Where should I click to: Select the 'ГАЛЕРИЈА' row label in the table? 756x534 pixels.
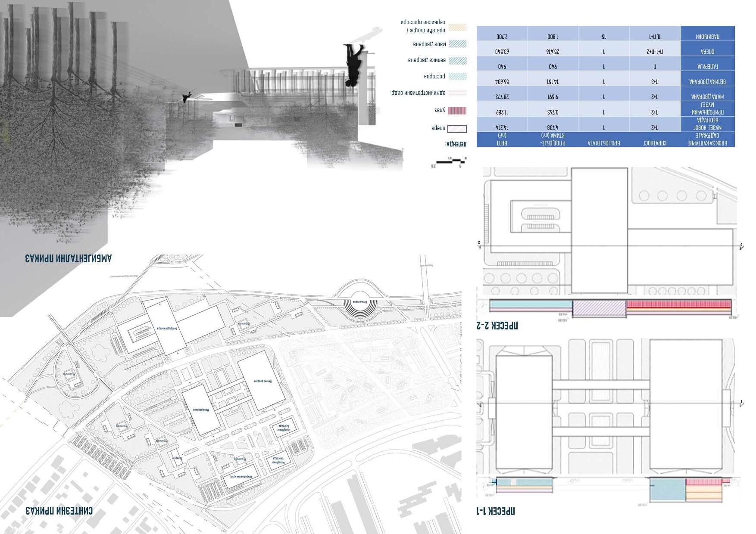pyautogui.click(x=707, y=67)
